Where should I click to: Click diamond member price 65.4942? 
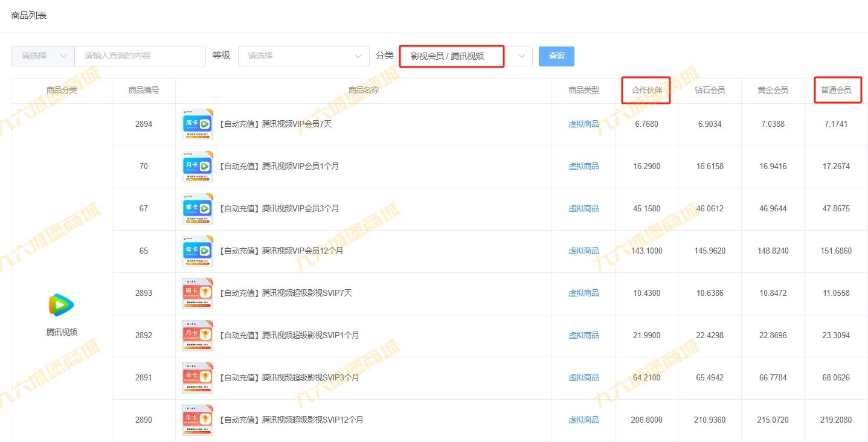710,377
